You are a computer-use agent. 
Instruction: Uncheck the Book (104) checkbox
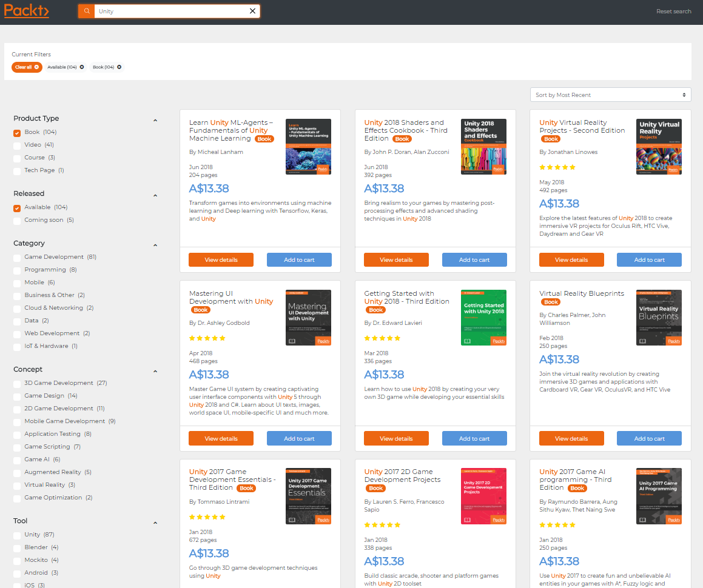point(17,133)
